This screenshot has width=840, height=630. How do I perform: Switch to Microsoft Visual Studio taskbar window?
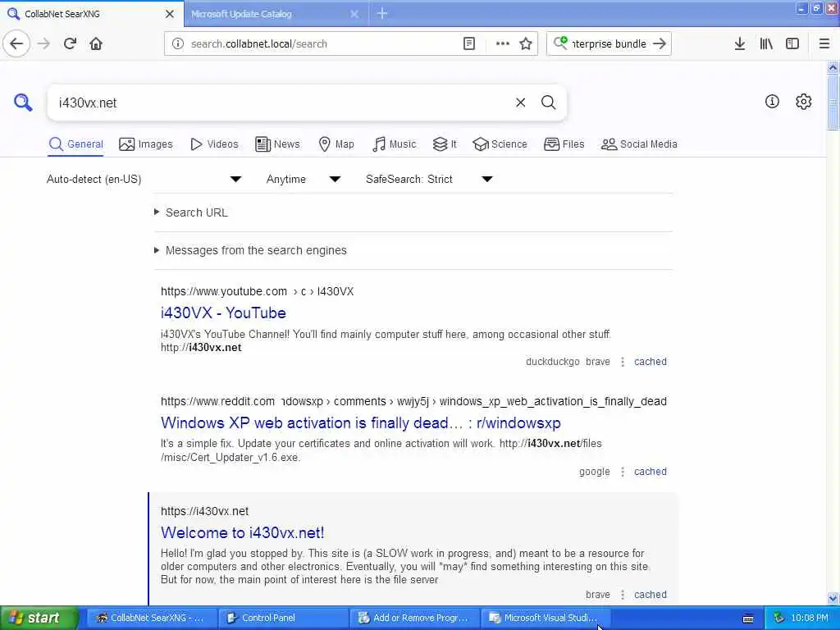coord(546,619)
